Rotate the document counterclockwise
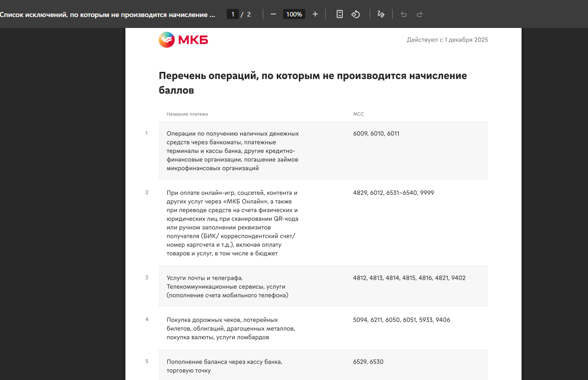 [x=356, y=14]
